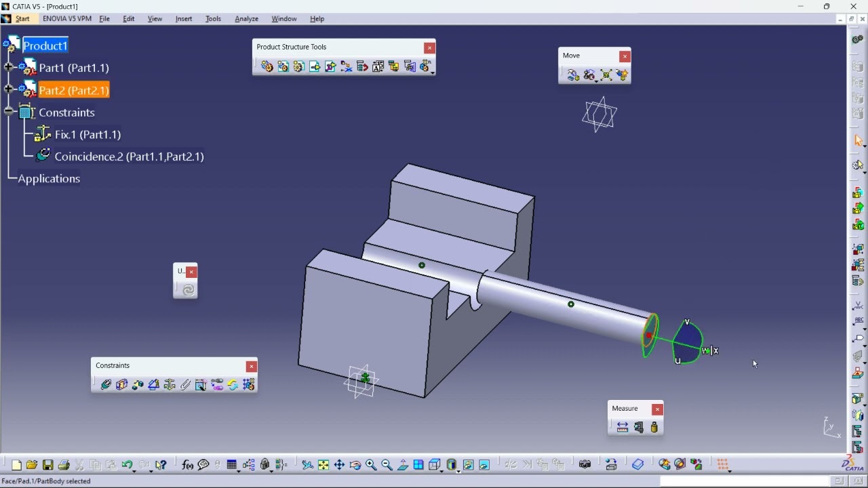Click the Normal View icon
This screenshot has height=488, width=868.
click(x=403, y=465)
